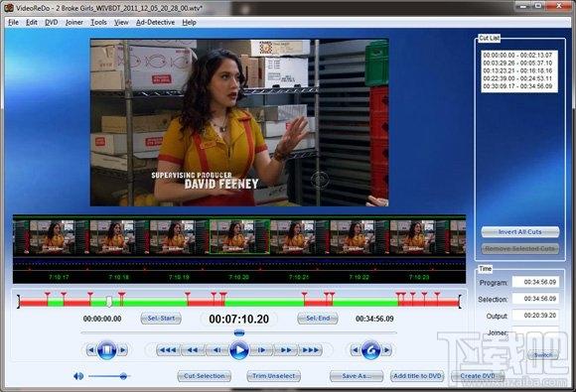The image size is (576, 392).
Task: Mute audio with the speaker icon
Action: tap(78, 376)
